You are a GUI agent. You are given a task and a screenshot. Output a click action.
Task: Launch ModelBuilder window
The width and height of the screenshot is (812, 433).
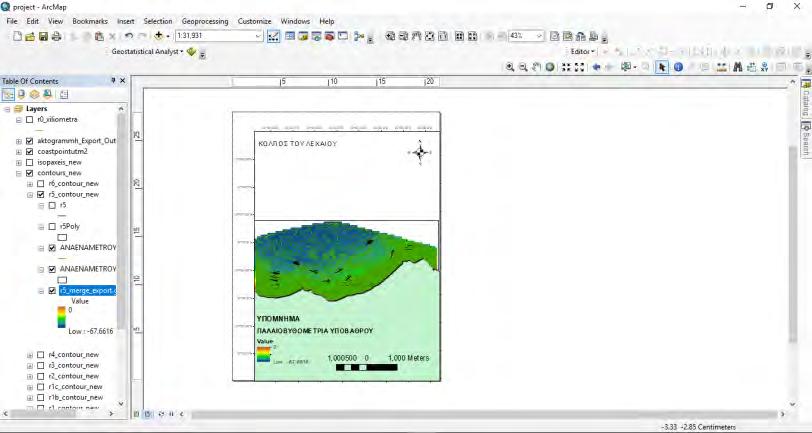point(358,36)
